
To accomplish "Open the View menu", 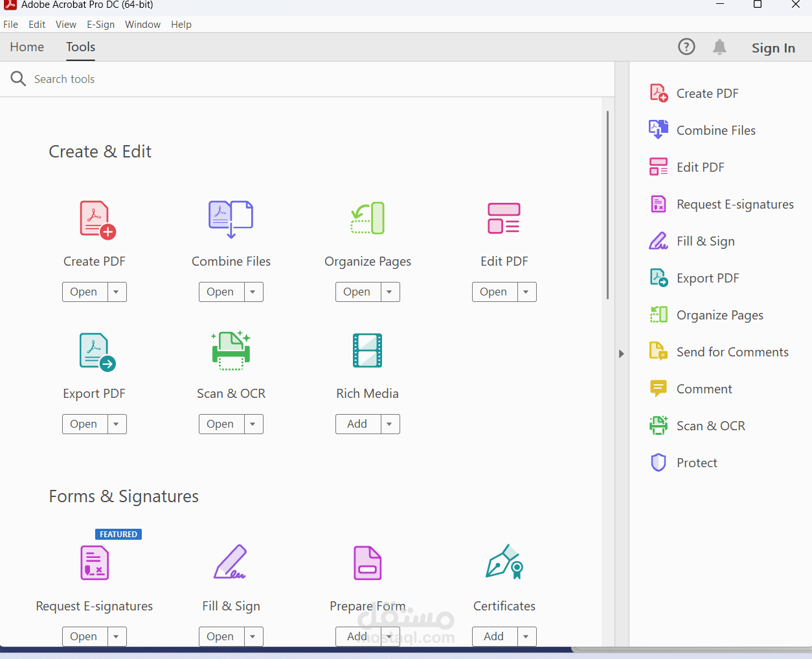I will [x=66, y=25].
